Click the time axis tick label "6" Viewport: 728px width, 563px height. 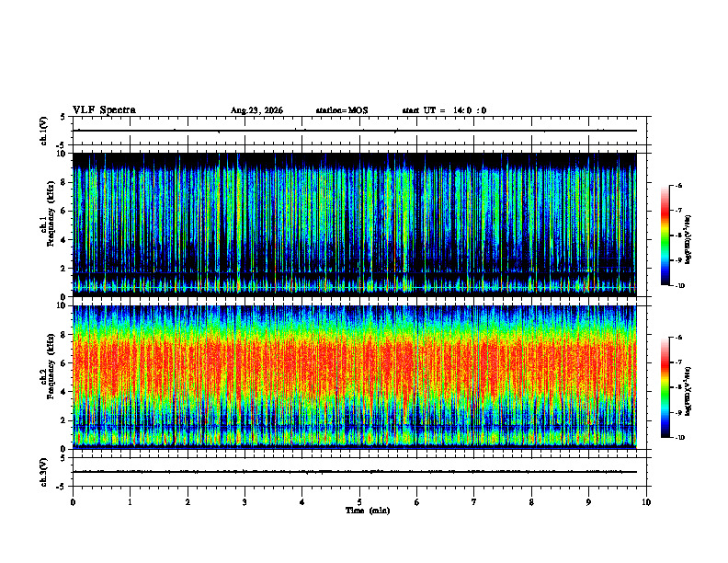point(417,502)
